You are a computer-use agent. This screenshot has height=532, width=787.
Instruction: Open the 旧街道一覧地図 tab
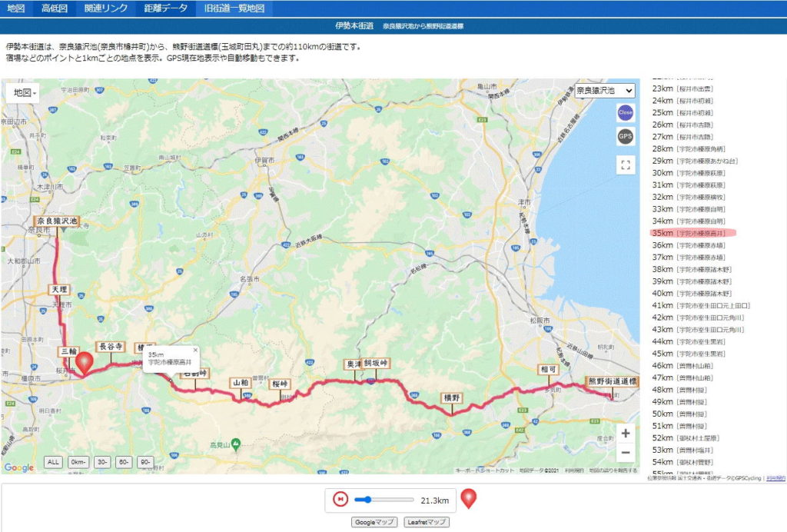(234, 8)
